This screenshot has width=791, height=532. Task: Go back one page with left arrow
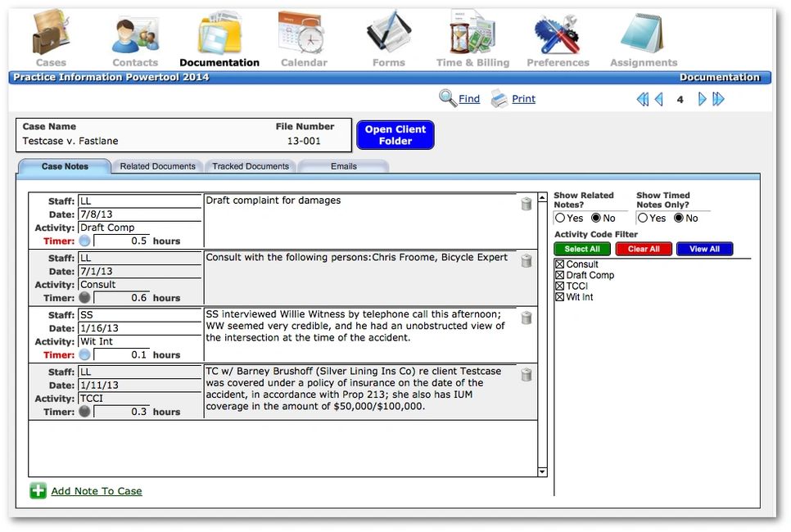[x=659, y=98]
